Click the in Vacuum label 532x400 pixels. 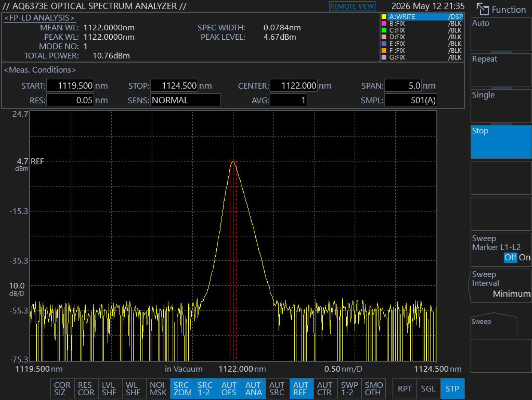pyautogui.click(x=184, y=369)
